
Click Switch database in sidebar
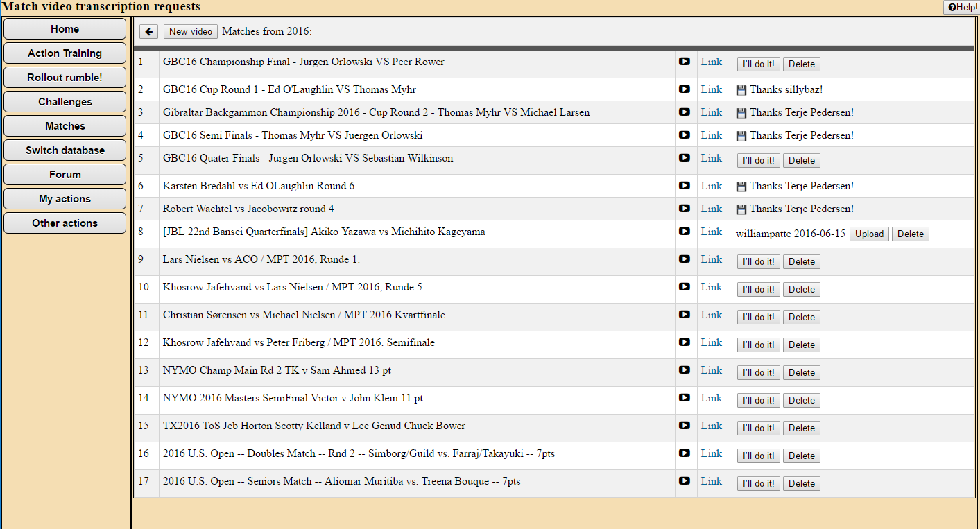(x=65, y=150)
